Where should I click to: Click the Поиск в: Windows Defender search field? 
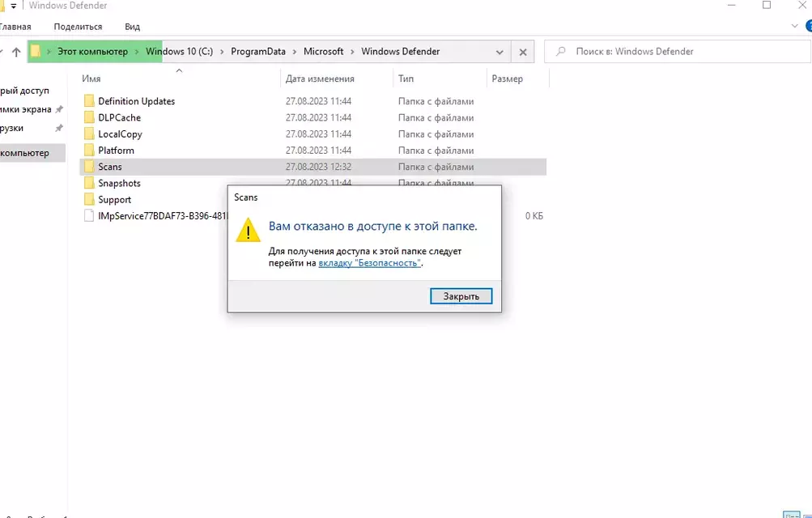point(678,51)
